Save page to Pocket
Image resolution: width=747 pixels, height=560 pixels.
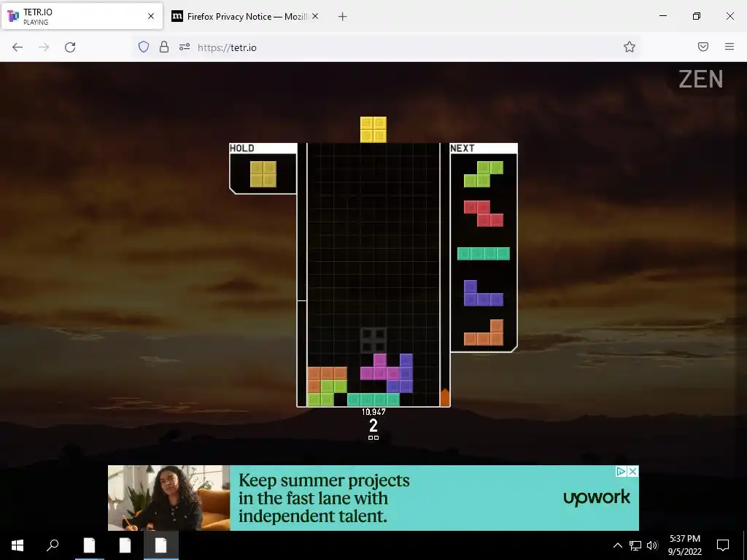tap(703, 47)
